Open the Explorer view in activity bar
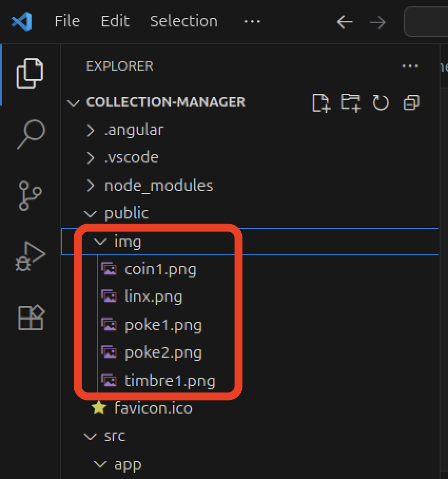This screenshot has width=448, height=479. [30, 73]
